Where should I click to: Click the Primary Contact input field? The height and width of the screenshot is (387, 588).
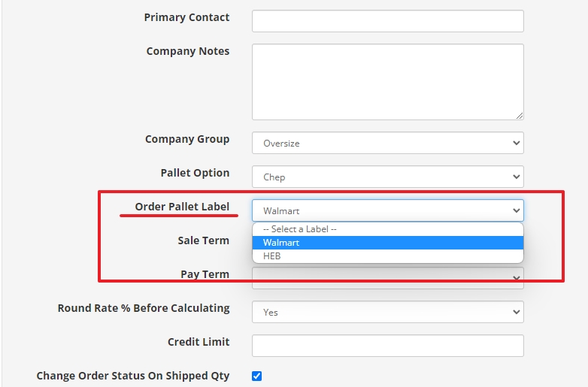point(387,21)
